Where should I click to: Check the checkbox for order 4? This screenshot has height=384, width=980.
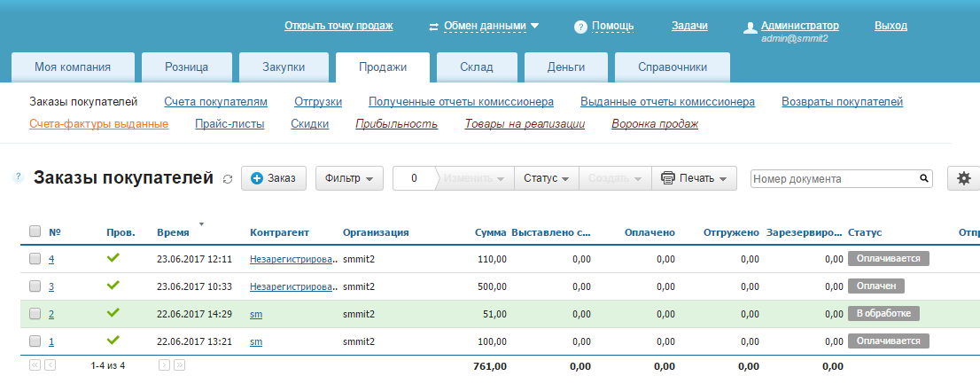pos(35,259)
